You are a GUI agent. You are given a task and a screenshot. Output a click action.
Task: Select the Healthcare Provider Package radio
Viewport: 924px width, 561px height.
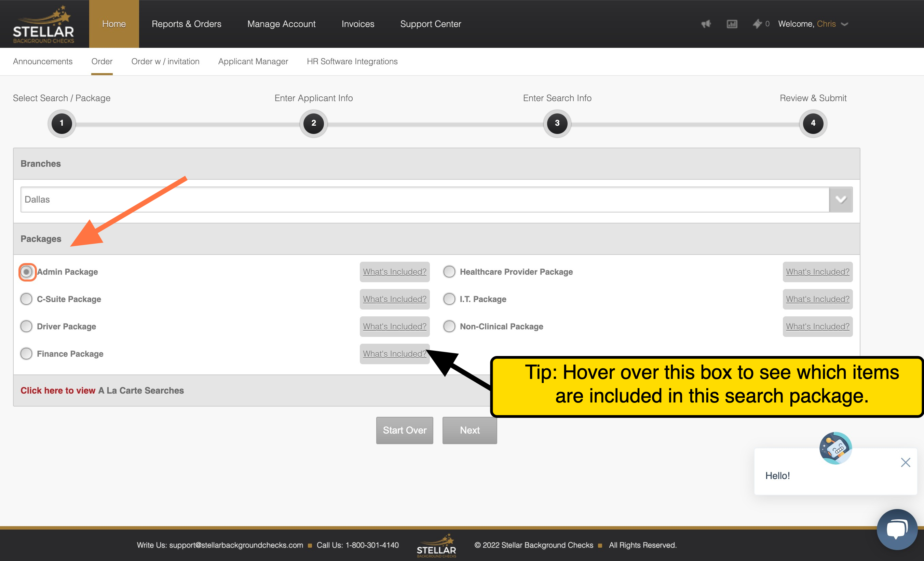449,272
